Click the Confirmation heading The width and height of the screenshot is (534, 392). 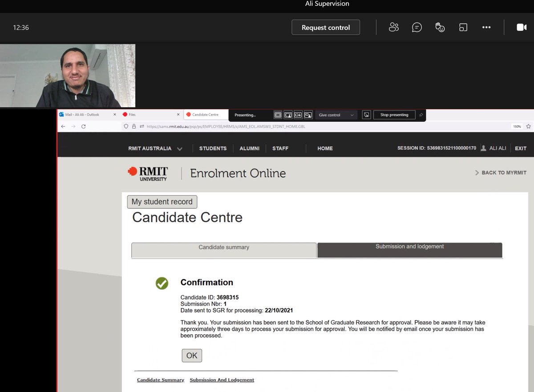[207, 282]
